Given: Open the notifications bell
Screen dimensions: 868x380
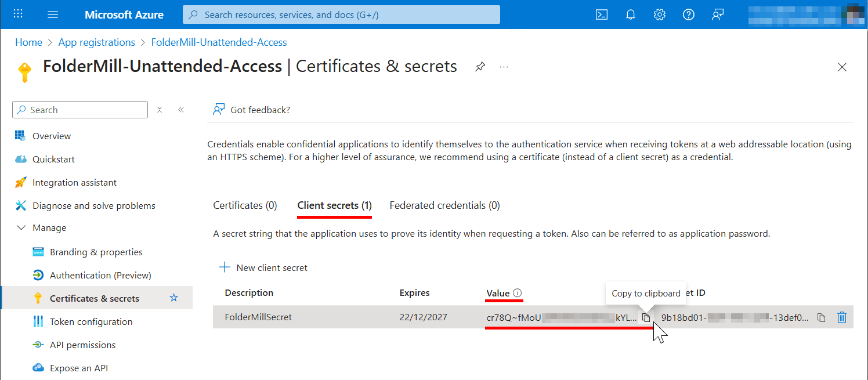Looking at the screenshot, I should 631,15.
